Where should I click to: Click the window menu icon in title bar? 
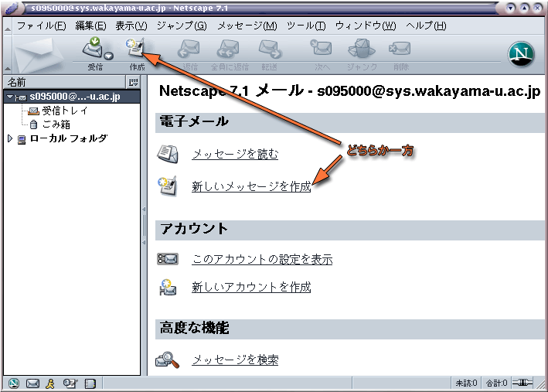[12, 8]
